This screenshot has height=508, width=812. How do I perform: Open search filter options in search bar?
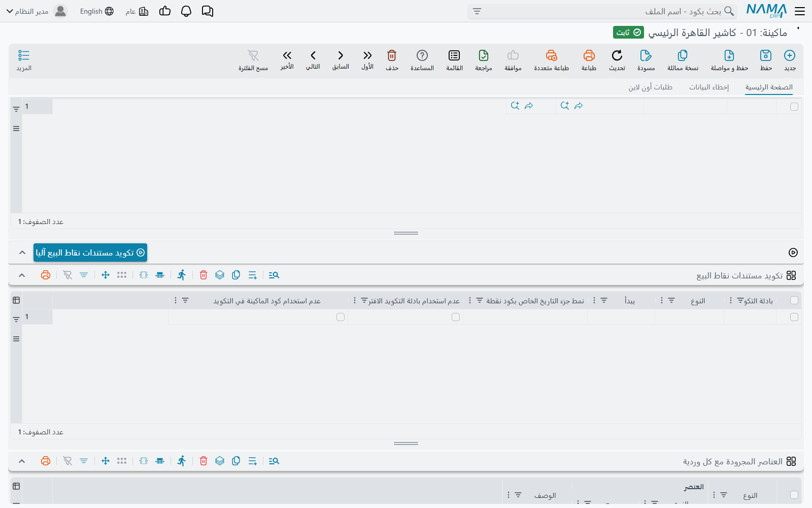pyautogui.click(x=477, y=11)
